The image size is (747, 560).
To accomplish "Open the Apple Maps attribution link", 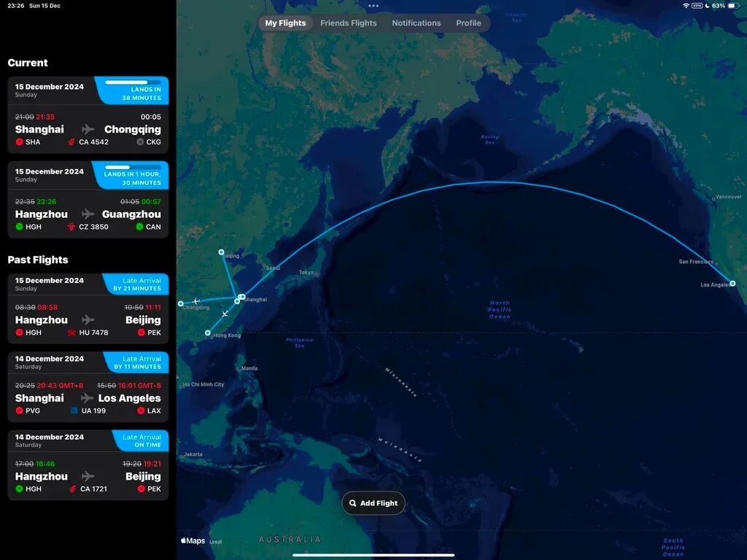I will tap(193, 540).
